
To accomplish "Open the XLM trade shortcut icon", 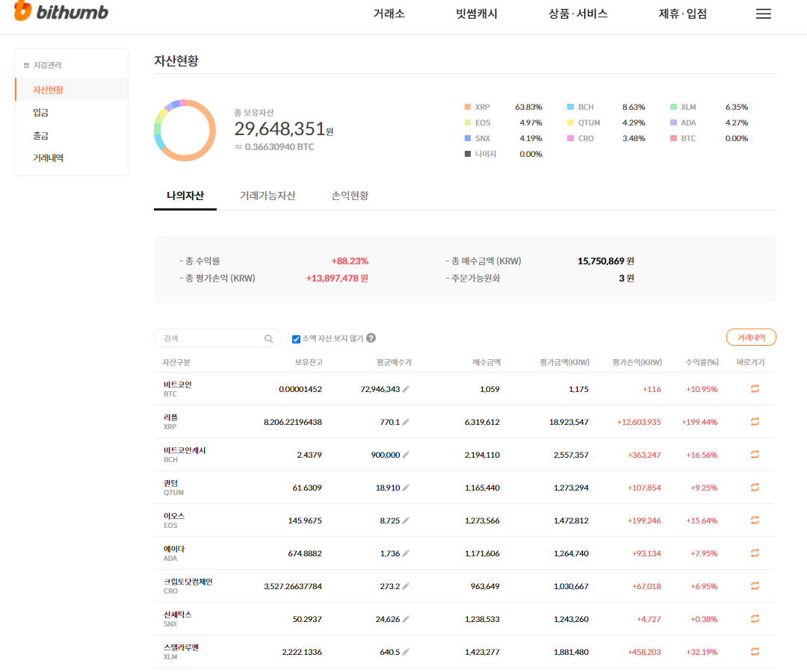I will coord(755,652).
